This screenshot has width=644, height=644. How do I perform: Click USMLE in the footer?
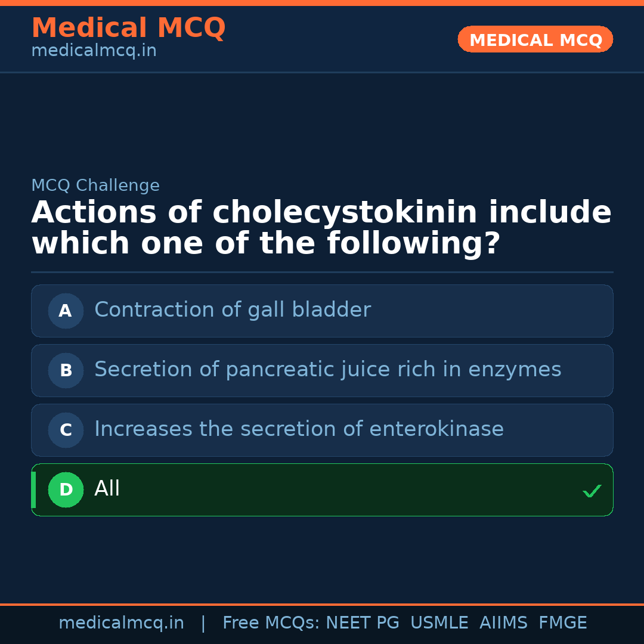pyautogui.click(x=439, y=623)
